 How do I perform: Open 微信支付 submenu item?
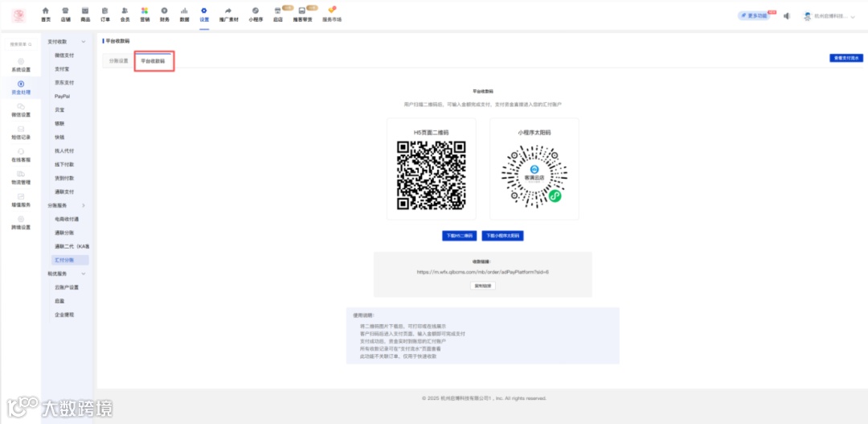[64, 56]
